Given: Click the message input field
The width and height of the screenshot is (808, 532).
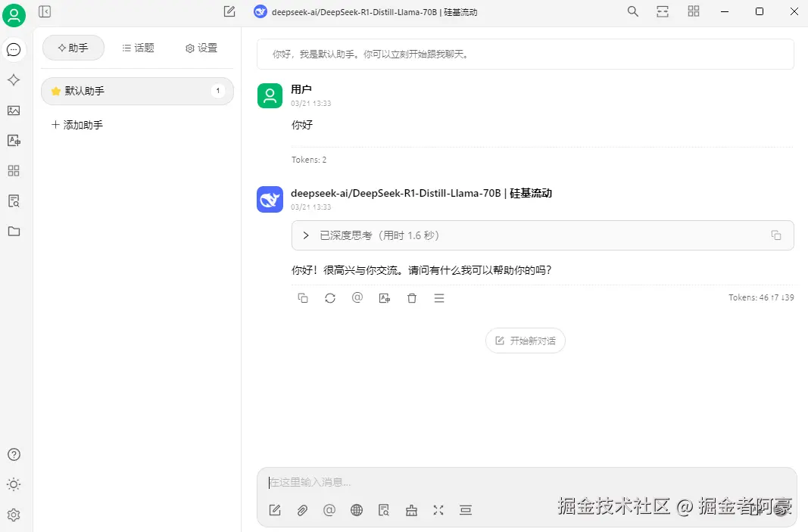Looking at the screenshot, I should [526, 482].
